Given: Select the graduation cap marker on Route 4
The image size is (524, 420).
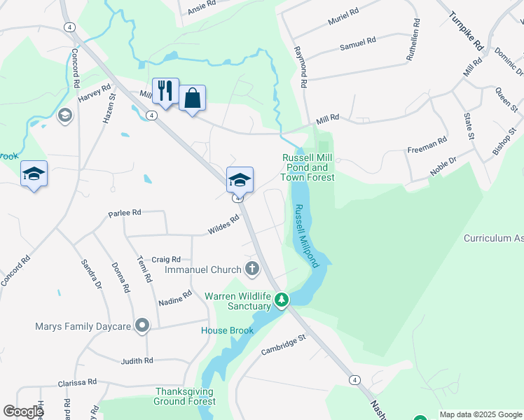Looking at the screenshot, I should 240,181.
